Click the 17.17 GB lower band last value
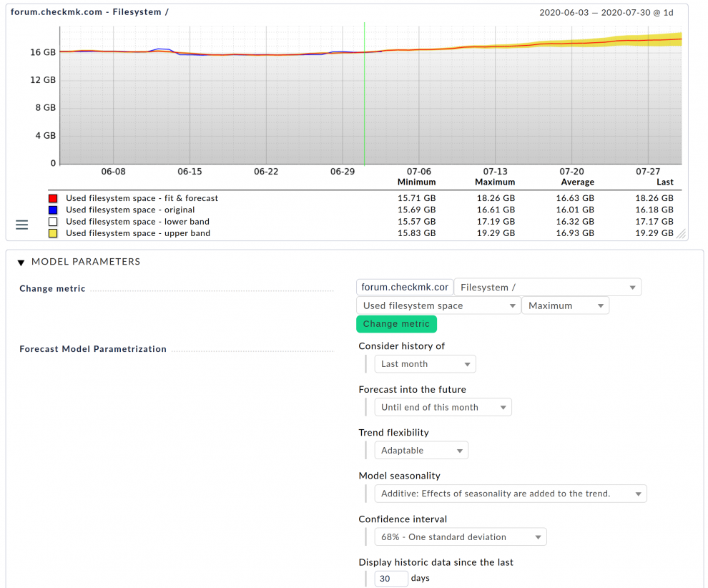 (x=654, y=222)
